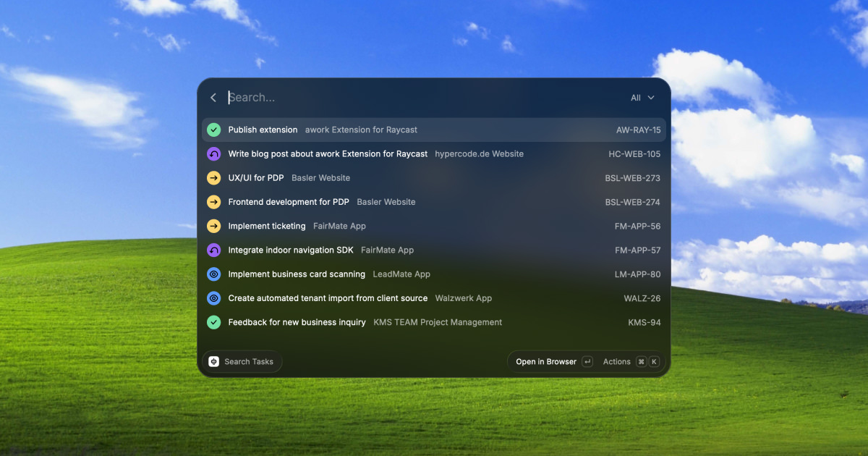Click the purple status icon for Write blog post
Screen dimensions: 868x456
point(213,153)
